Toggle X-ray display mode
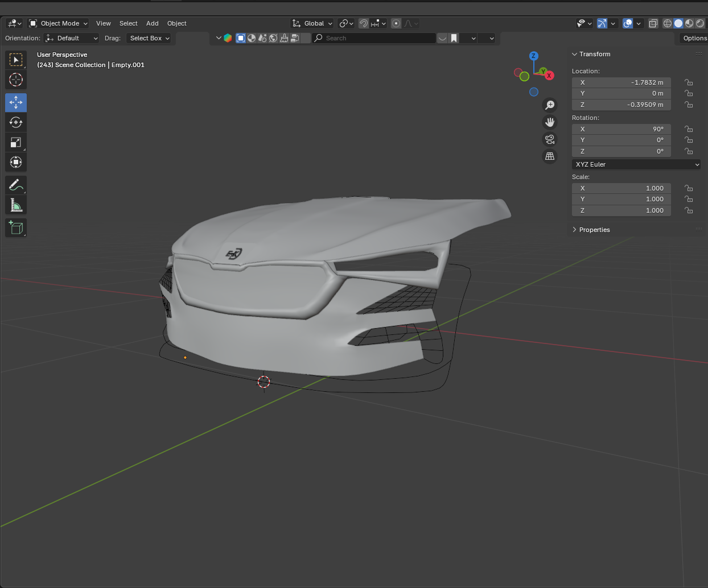The height and width of the screenshot is (588, 708). pyautogui.click(x=653, y=23)
